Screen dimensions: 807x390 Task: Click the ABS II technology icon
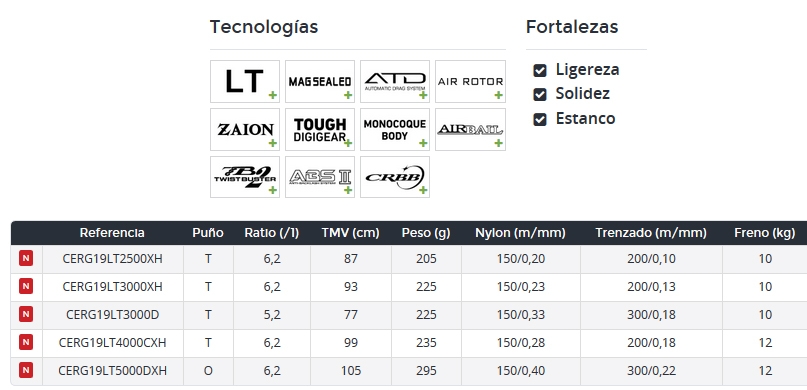(320, 177)
